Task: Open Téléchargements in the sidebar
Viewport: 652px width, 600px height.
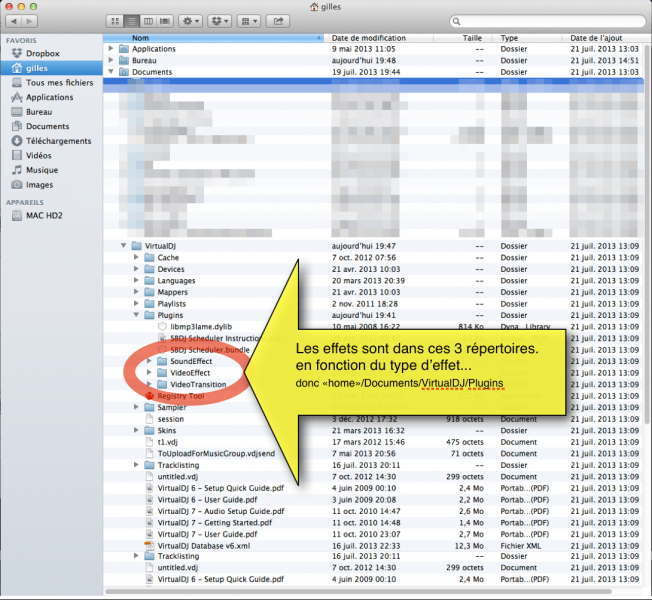Action: pyautogui.click(x=58, y=141)
